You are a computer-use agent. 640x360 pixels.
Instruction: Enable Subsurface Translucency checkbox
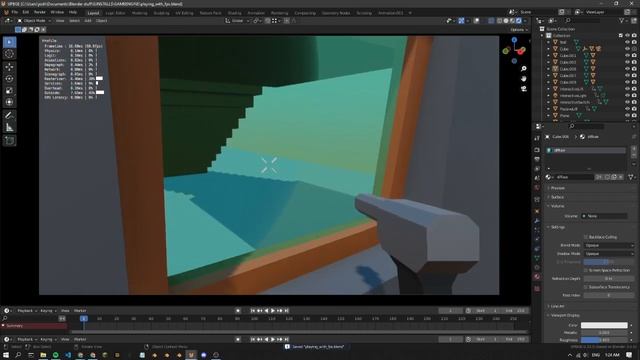586,287
